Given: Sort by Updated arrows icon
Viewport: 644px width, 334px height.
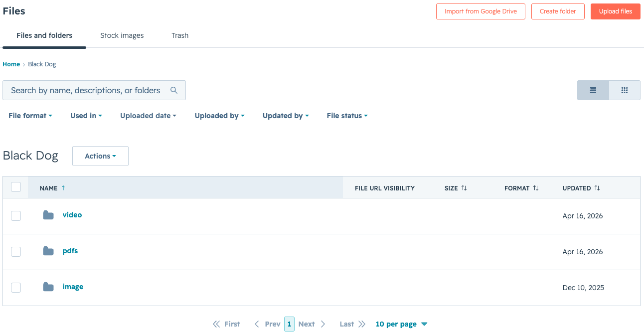Looking at the screenshot, I should [x=597, y=188].
